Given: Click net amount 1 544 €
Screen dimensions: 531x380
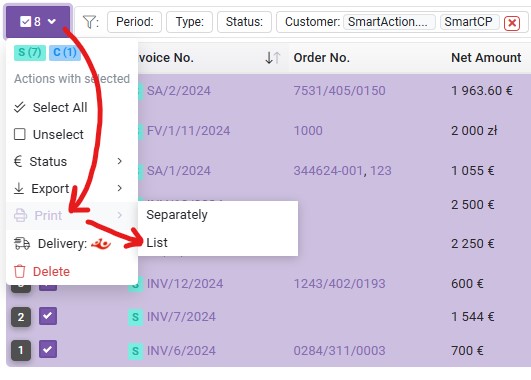Looking at the screenshot, I should tap(472, 317).
